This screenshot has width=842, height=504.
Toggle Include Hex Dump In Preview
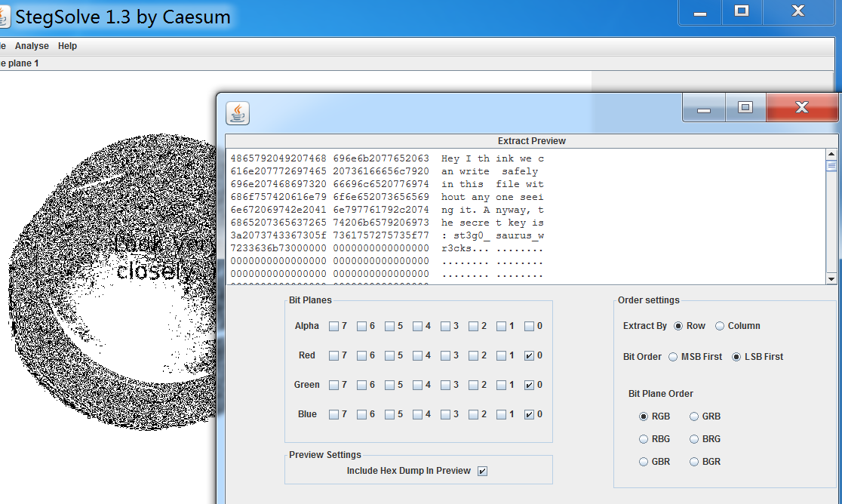click(x=483, y=472)
